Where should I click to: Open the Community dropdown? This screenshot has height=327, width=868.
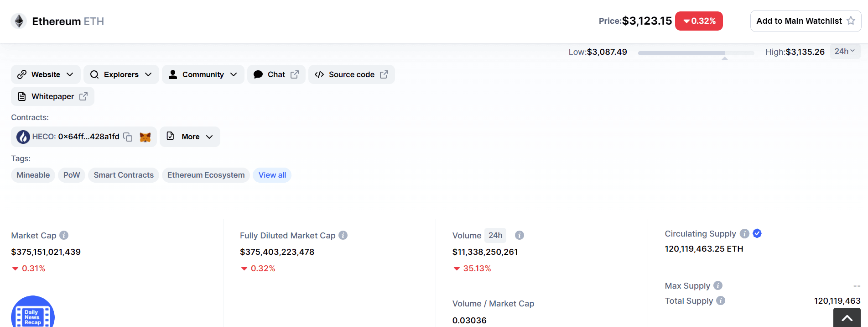pos(203,74)
